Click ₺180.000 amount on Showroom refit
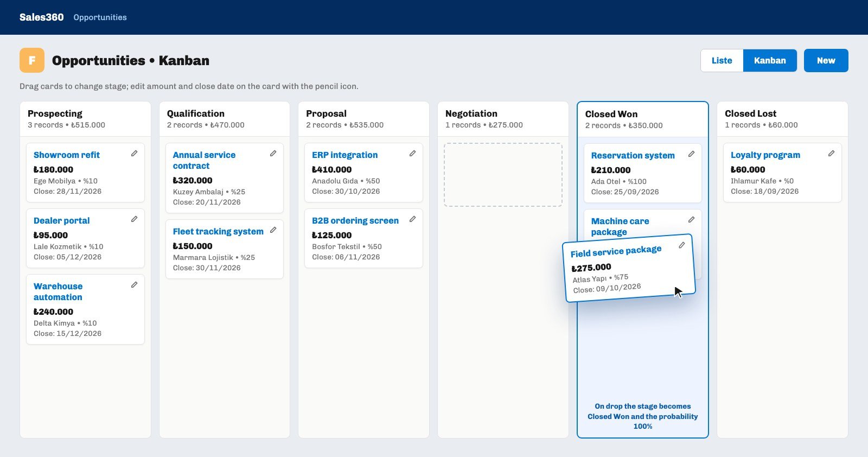 click(x=53, y=169)
